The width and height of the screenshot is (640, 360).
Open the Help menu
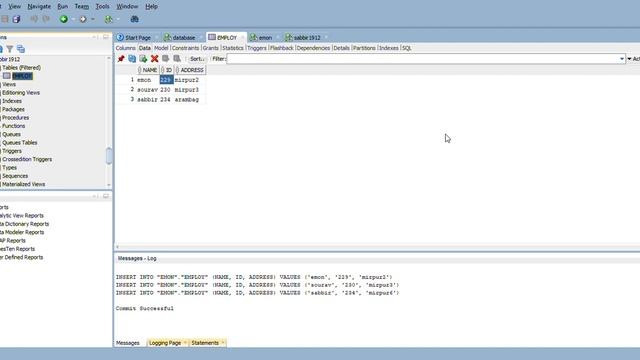pyautogui.click(x=151, y=7)
